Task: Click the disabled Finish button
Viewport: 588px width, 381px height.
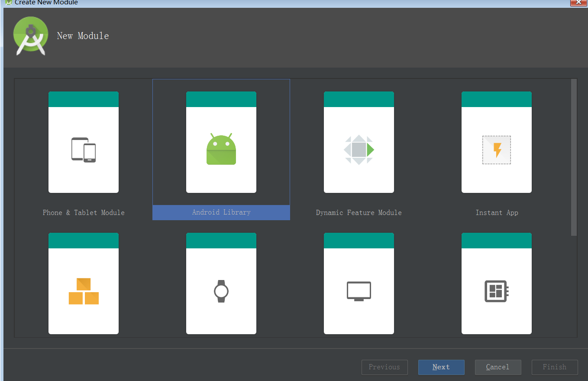Action: (x=555, y=367)
